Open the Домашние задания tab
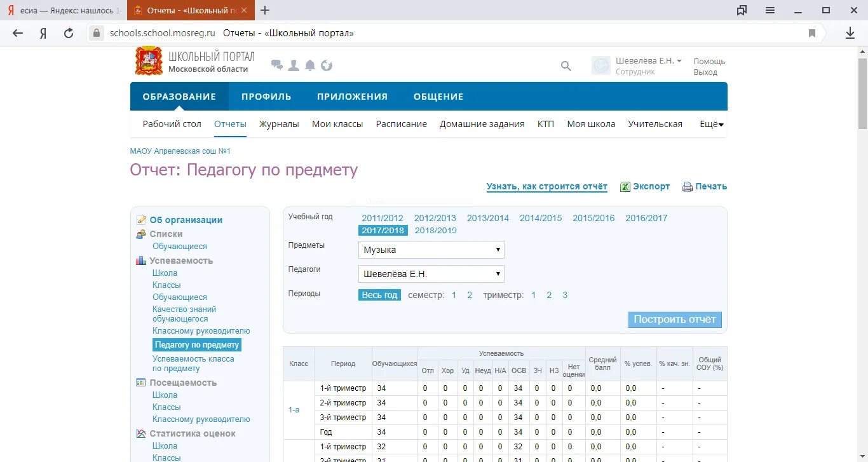 pyautogui.click(x=482, y=124)
